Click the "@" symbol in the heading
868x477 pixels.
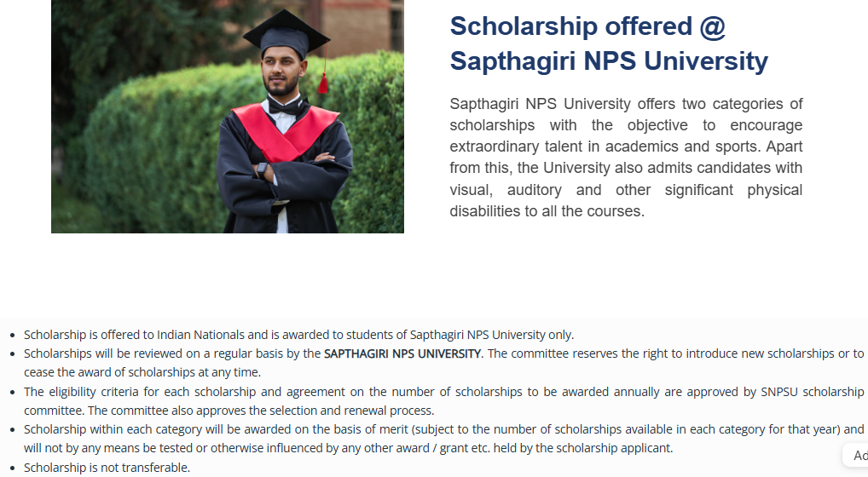(x=713, y=27)
